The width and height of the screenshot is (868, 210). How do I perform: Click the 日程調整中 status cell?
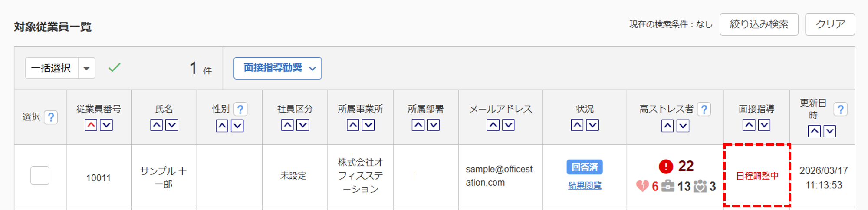757,176
